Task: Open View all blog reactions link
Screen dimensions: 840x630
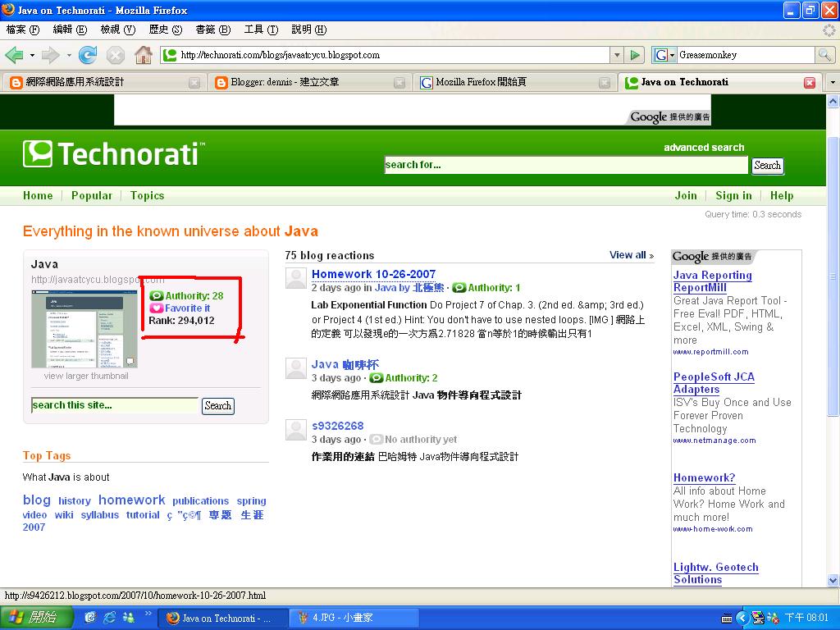Action: pos(632,255)
